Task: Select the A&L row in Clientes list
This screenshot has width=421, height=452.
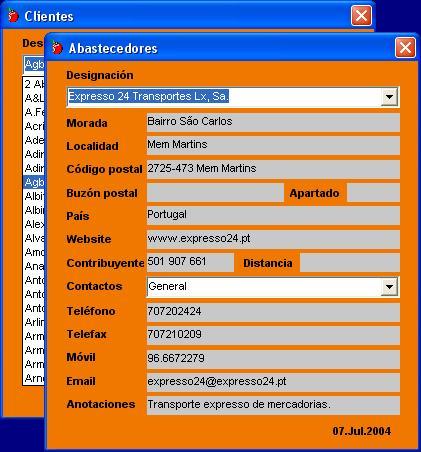Action: pos(34,98)
